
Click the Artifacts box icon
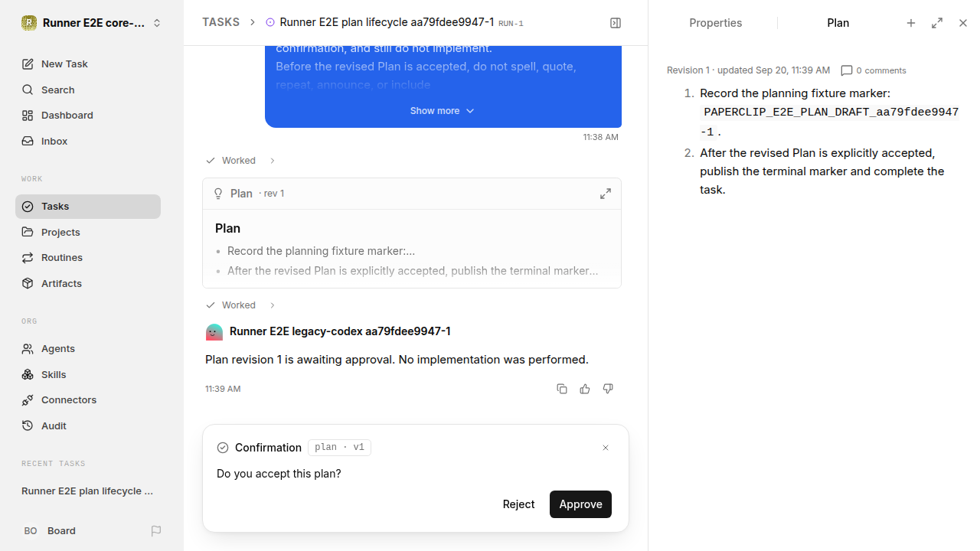pyautogui.click(x=28, y=283)
